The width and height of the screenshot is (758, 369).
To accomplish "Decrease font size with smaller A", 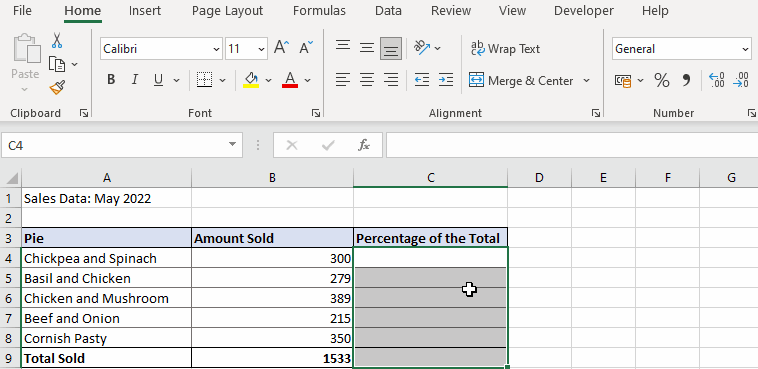I will pyautogui.click(x=306, y=48).
